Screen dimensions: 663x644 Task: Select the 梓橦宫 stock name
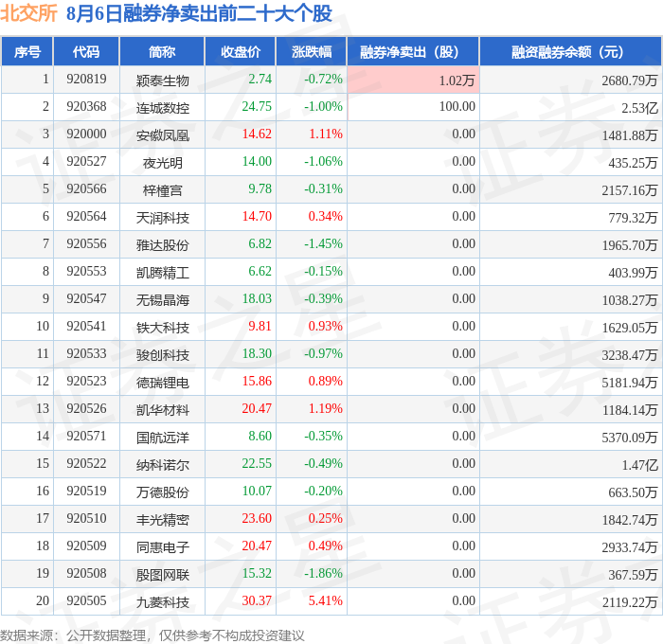[x=162, y=190]
